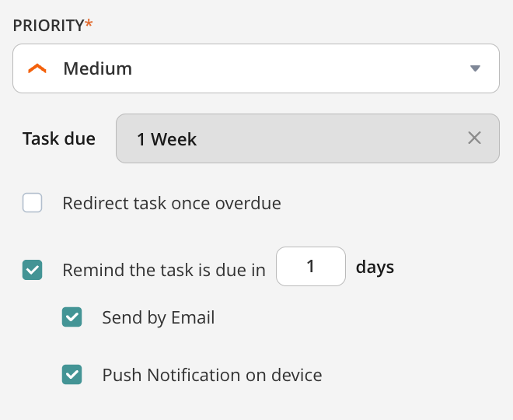Click the reminder days number field
The width and height of the screenshot is (513, 420).
[311, 267]
